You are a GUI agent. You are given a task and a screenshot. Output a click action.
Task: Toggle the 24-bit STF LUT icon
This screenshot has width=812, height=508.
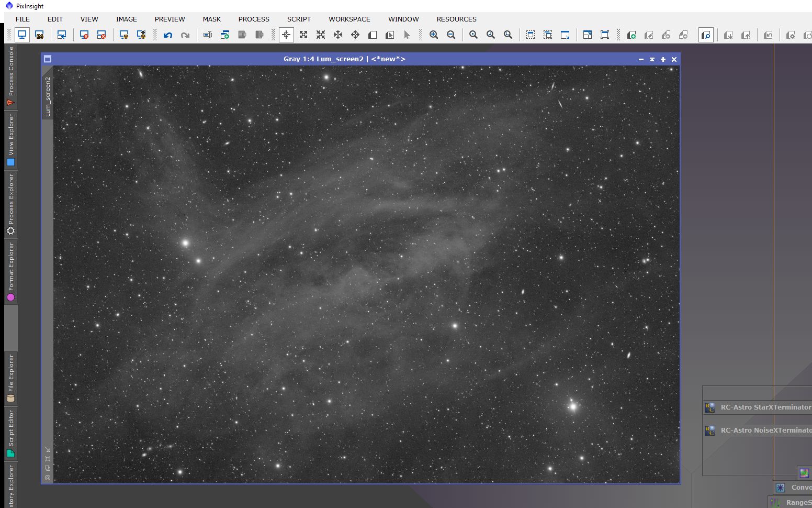tap(39, 35)
